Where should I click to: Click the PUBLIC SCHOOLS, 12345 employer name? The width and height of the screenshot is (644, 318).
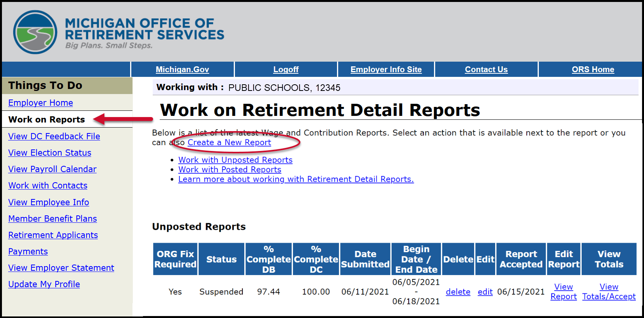pos(284,88)
